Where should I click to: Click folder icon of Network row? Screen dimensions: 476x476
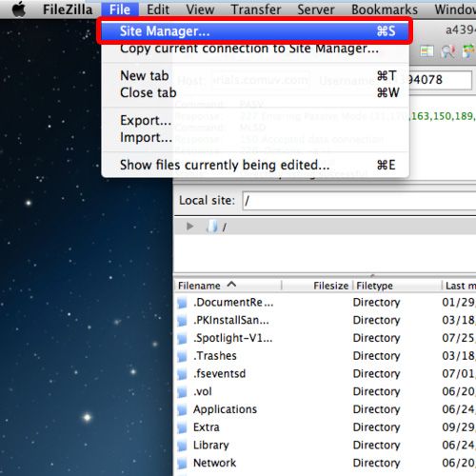coord(183,464)
